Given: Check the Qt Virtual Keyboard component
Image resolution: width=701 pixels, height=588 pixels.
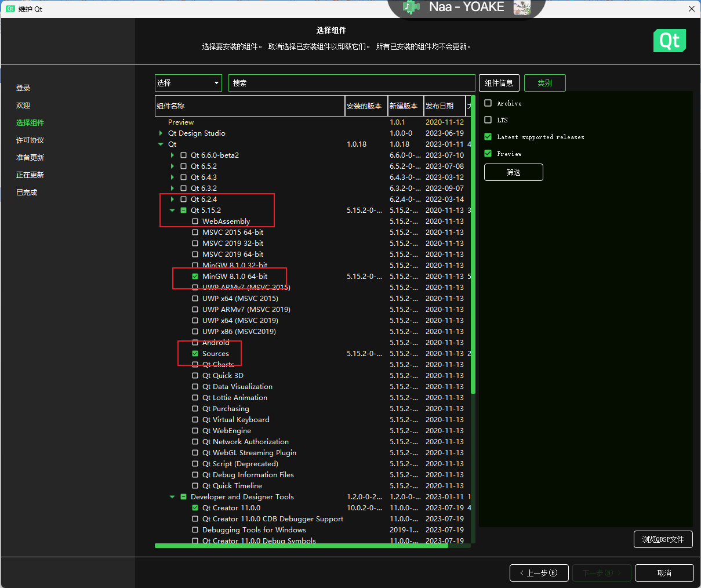Looking at the screenshot, I should [195, 420].
